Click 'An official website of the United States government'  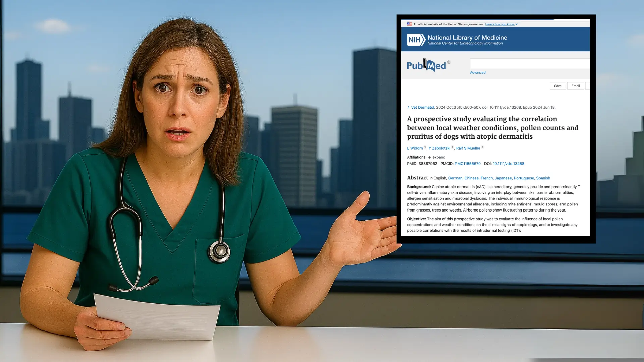coord(448,24)
